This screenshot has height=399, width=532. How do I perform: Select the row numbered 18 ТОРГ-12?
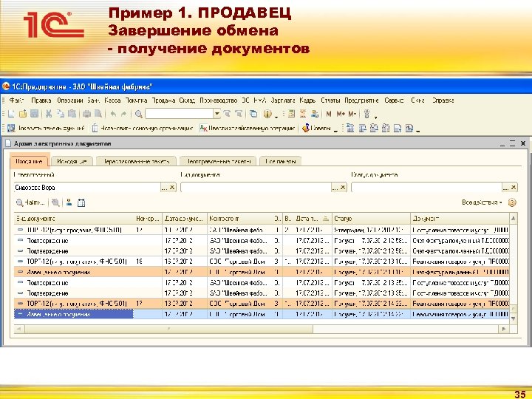coord(262,262)
